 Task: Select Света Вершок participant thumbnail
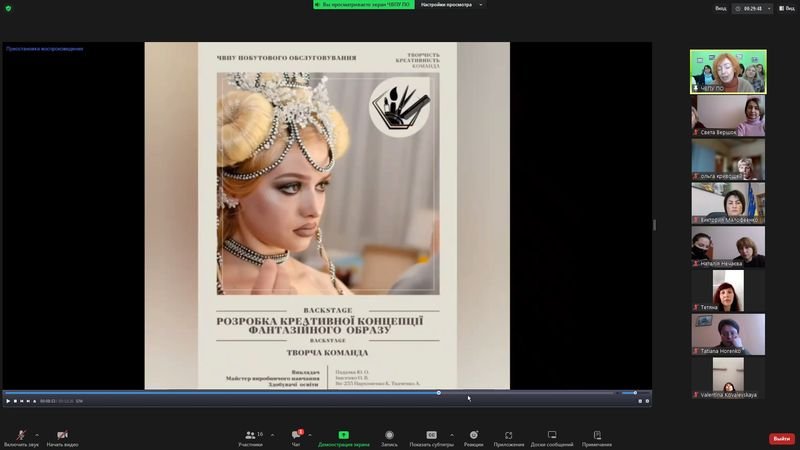coord(728,115)
